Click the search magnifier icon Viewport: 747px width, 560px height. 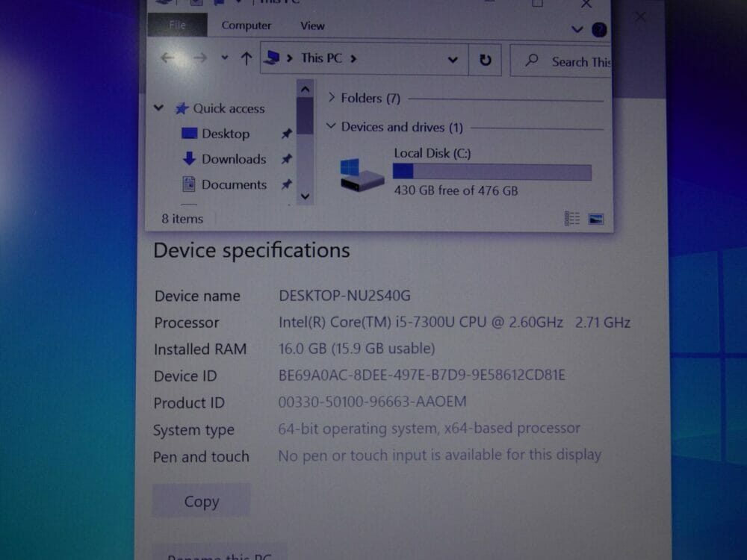tap(532, 60)
